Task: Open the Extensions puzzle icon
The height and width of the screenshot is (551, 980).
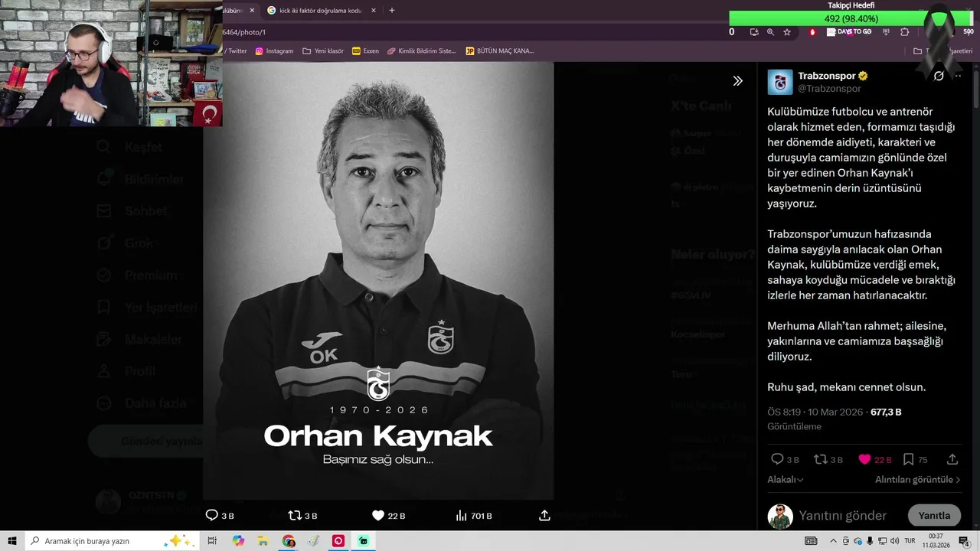Action: tap(905, 32)
